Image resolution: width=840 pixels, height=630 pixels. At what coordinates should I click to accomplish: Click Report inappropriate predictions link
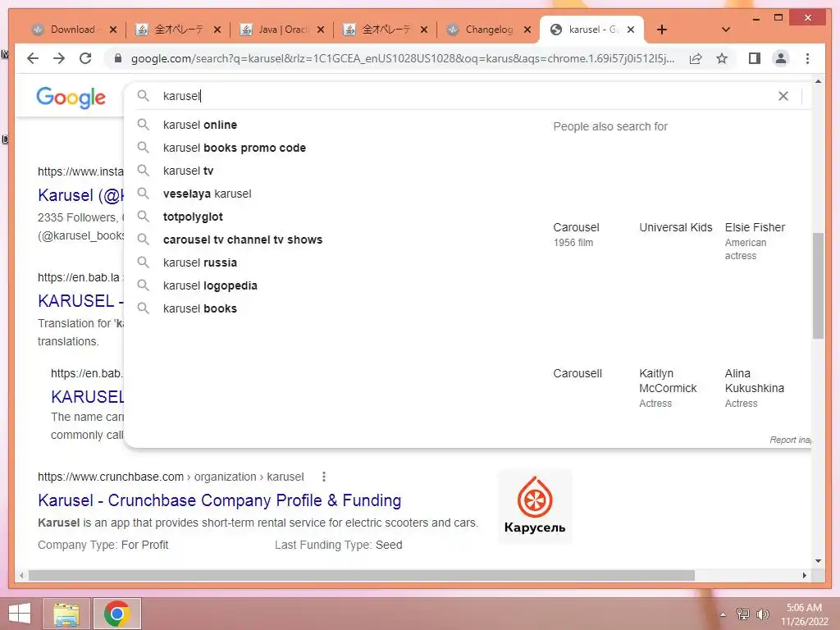click(x=790, y=440)
